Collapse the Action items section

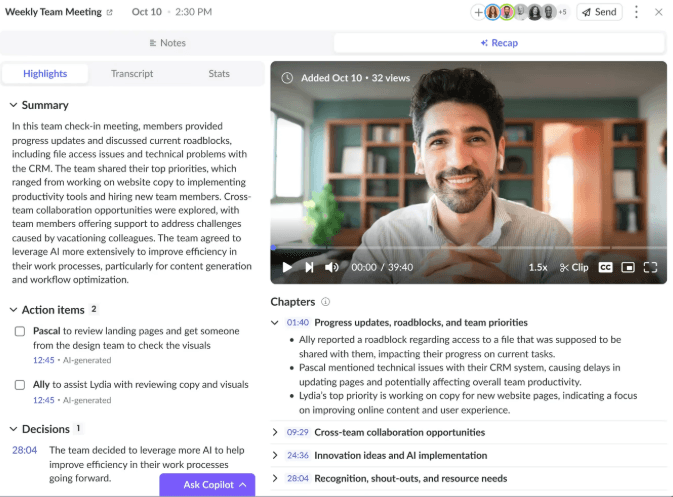pos(13,310)
